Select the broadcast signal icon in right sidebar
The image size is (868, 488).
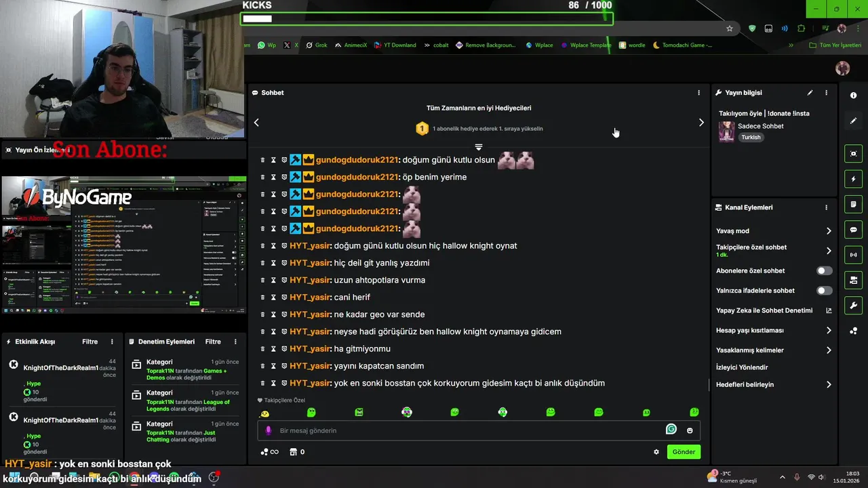tap(853, 255)
